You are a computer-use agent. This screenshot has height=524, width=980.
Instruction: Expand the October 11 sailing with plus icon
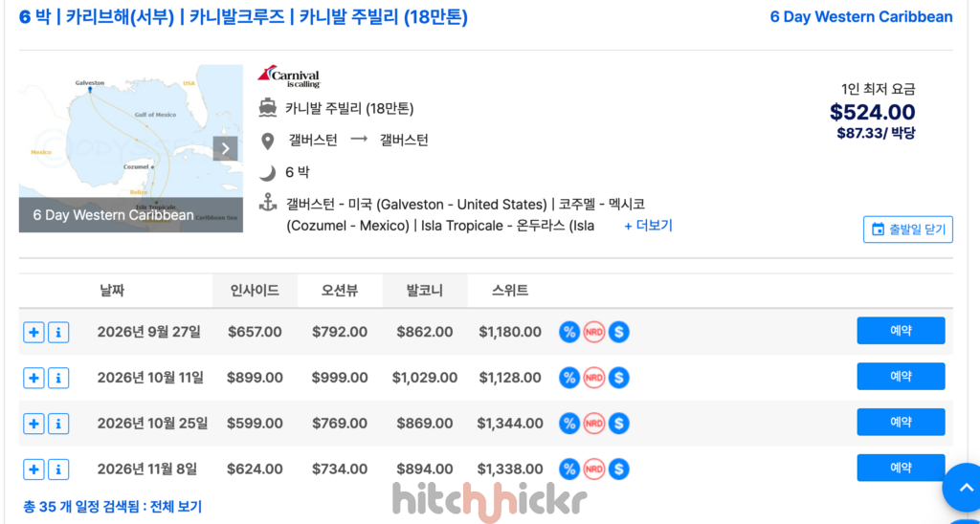coord(33,378)
